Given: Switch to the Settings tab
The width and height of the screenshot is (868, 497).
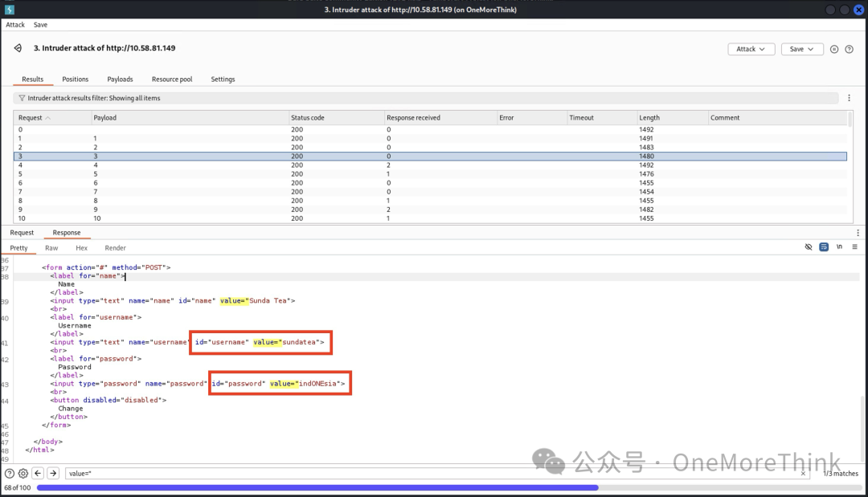Looking at the screenshot, I should click(x=223, y=79).
